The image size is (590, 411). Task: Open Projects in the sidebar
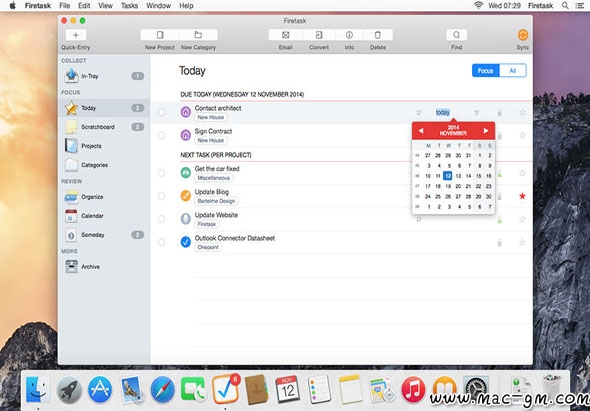(104, 146)
